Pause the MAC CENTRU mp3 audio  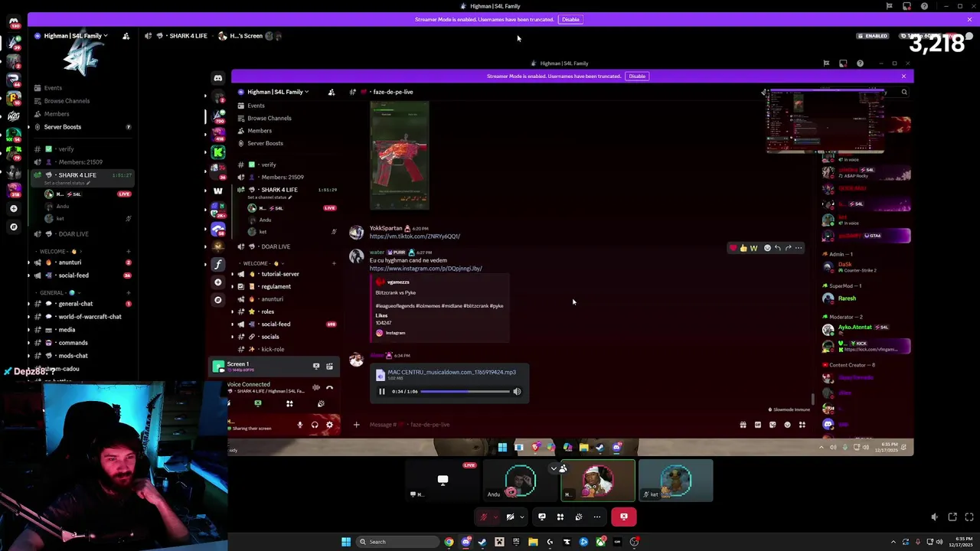(x=381, y=392)
